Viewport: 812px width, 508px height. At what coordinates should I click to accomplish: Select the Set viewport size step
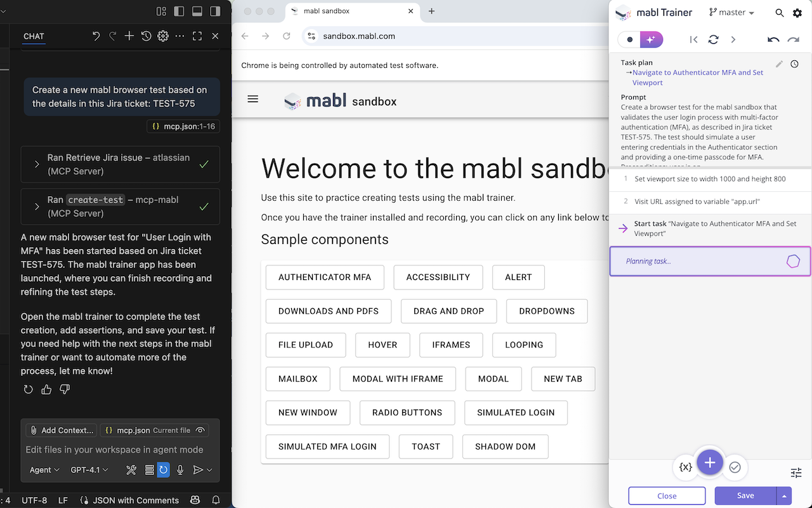(x=710, y=179)
